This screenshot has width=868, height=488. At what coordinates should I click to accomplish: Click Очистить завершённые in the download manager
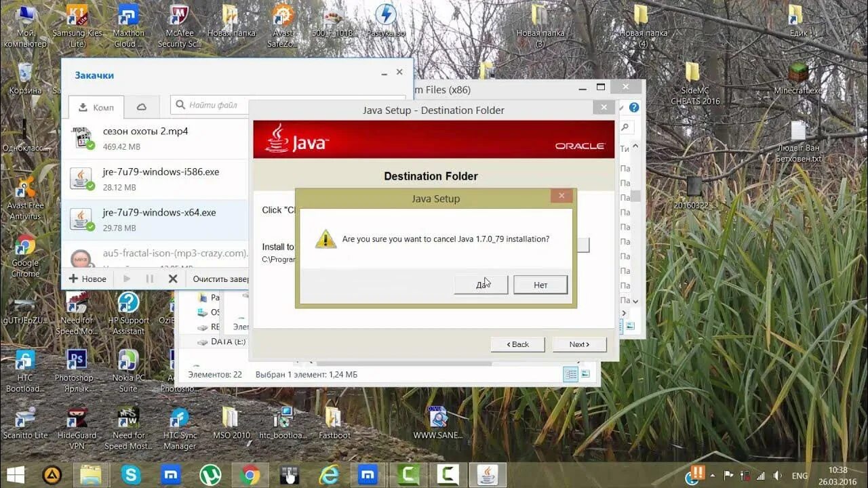(x=221, y=279)
